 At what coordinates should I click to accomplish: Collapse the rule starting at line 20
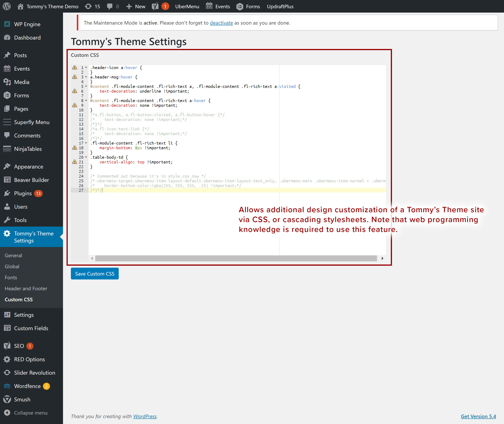point(86,157)
